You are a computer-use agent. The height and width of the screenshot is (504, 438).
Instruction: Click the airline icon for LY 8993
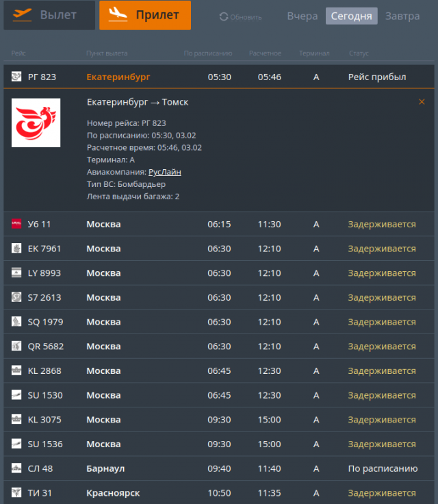[16, 273]
